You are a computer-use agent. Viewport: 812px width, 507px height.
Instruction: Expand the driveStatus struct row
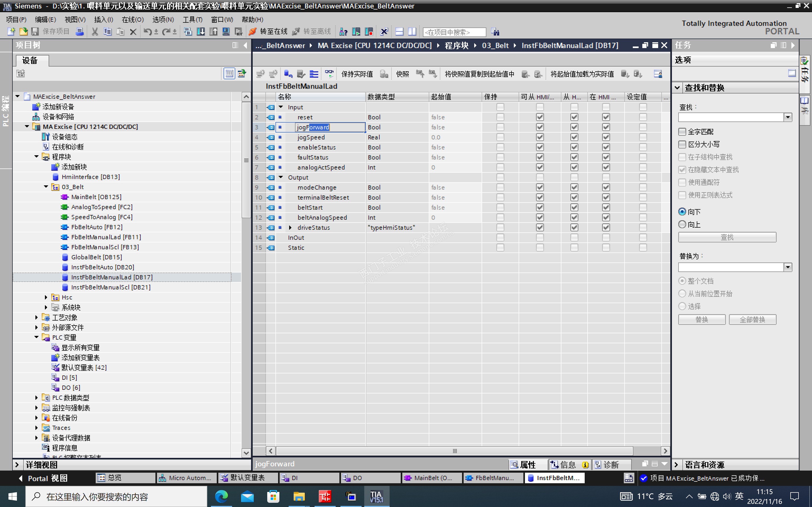pyautogui.click(x=290, y=227)
